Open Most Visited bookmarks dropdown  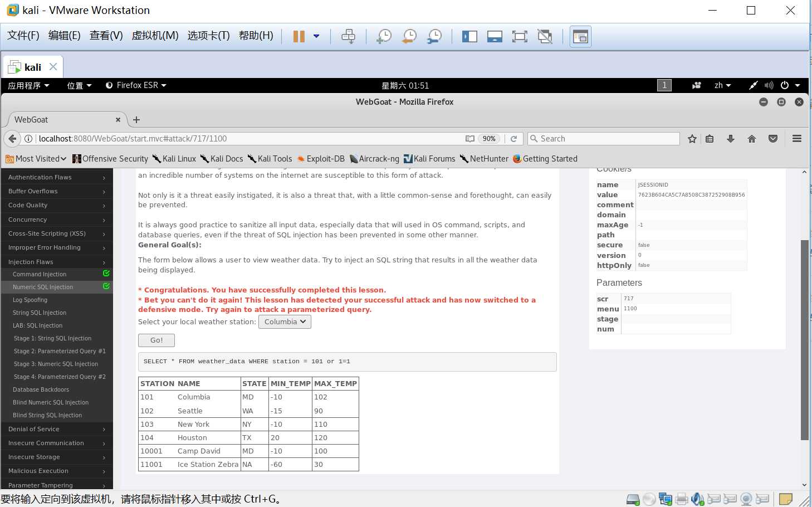point(36,159)
